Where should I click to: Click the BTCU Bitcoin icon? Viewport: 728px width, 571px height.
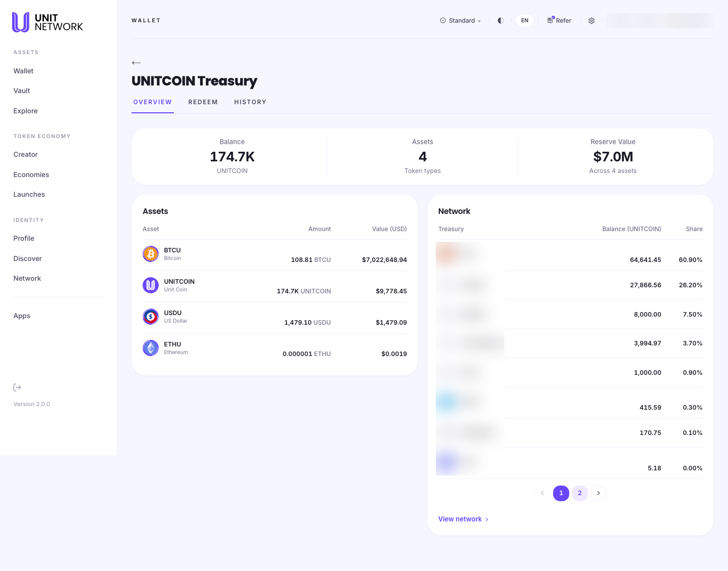tap(151, 254)
